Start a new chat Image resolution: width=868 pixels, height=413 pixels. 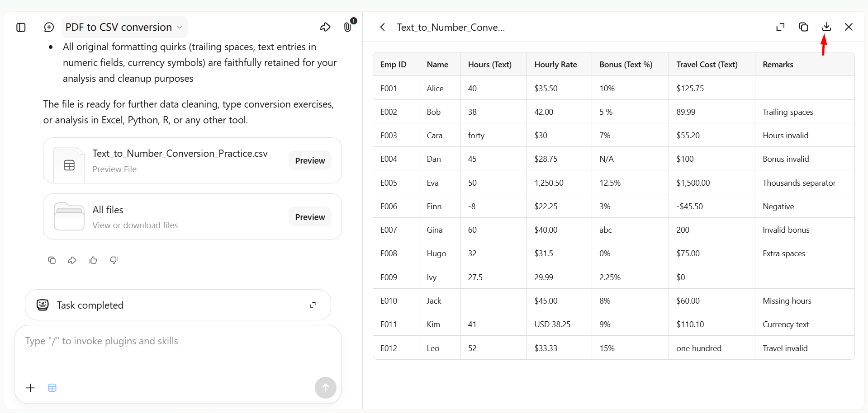click(x=49, y=27)
